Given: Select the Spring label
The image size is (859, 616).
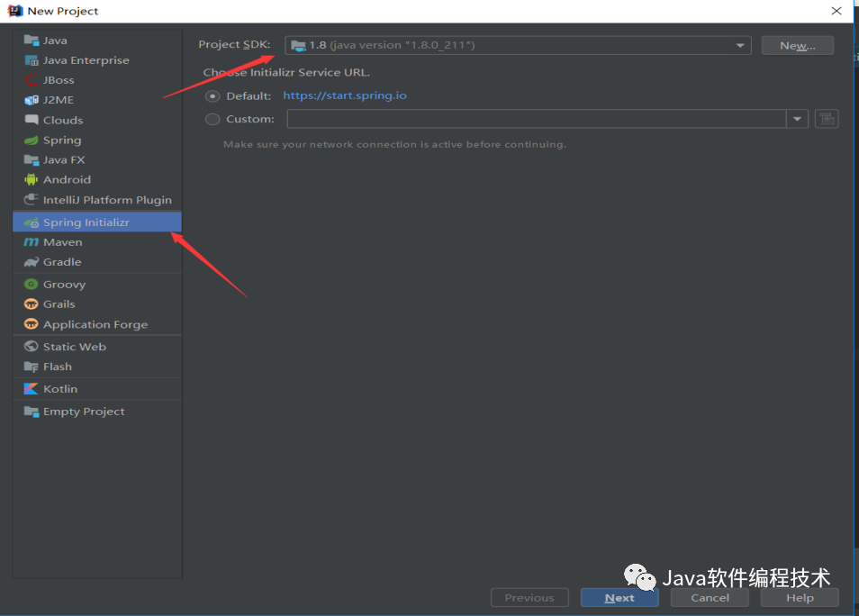Looking at the screenshot, I should (62, 140).
